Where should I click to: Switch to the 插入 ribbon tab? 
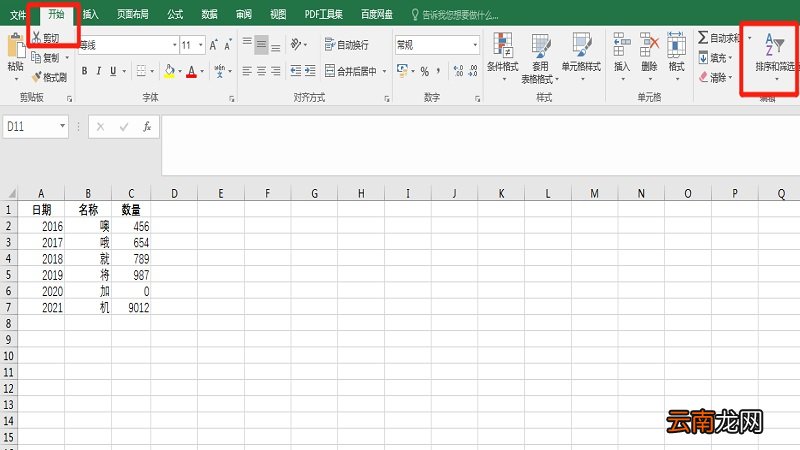(x=90, y=14)
